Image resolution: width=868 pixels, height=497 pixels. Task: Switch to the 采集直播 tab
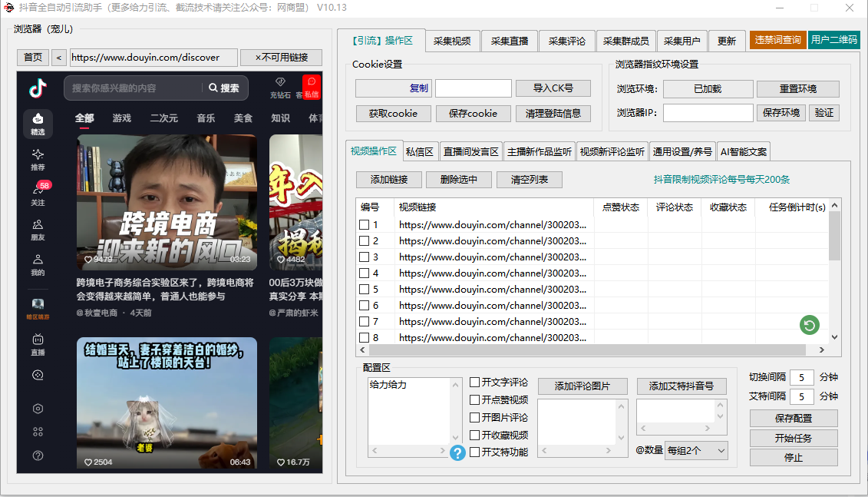coord(510,41)
